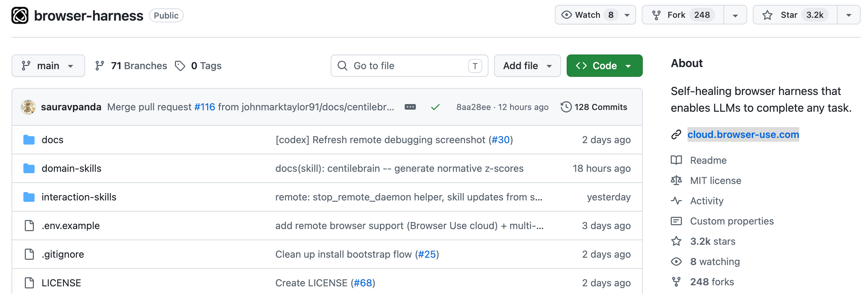The width and height of the screenshot is (868, 294).
Task: Click the green commit status checkmark
Action: click(x=435, y=107)
